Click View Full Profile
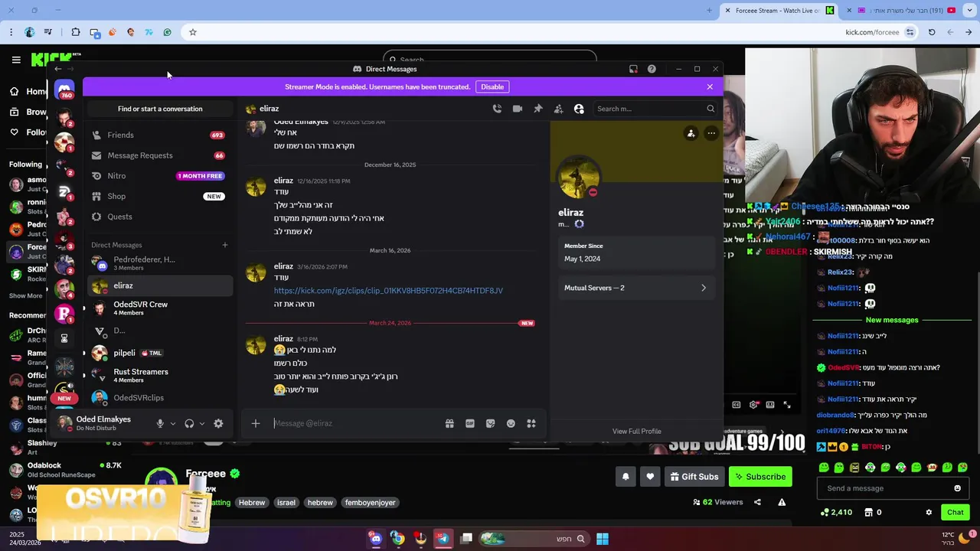 tap(636, 431)
